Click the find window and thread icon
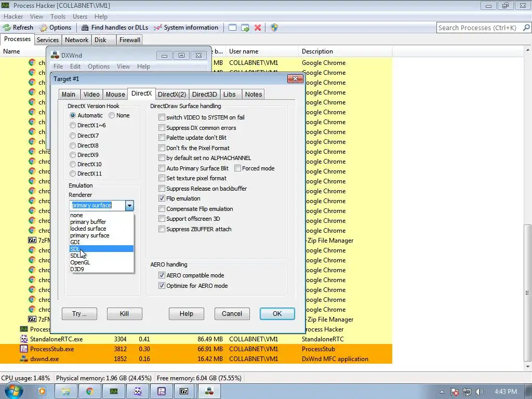Viewport: 532px width, 399px height. pos(245,28)
